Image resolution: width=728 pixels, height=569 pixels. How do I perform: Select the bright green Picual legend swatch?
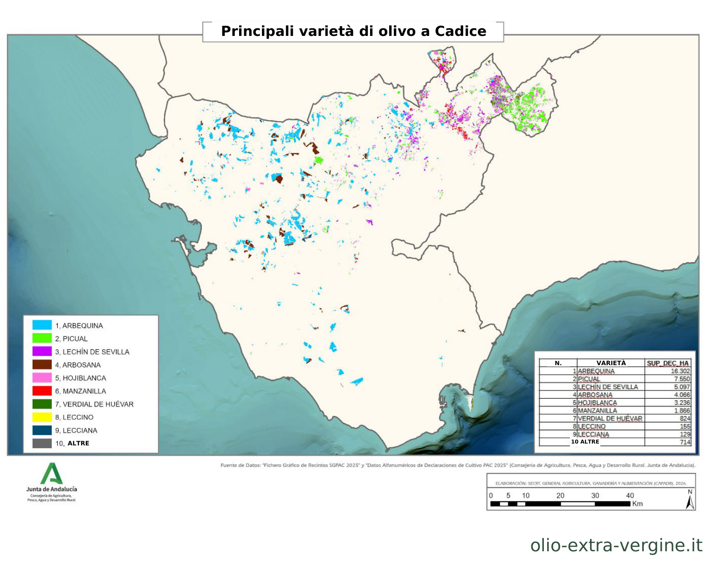[42, 338]
